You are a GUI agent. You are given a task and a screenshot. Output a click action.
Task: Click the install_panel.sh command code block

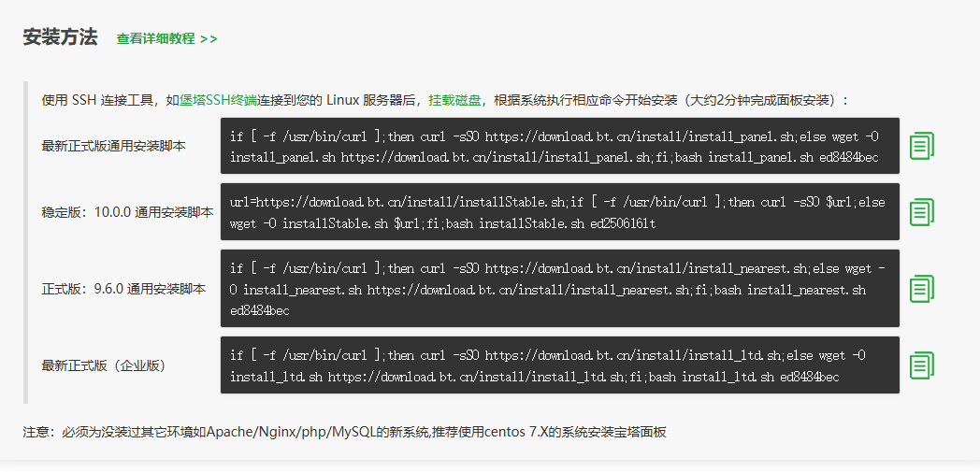coord(559,146)
